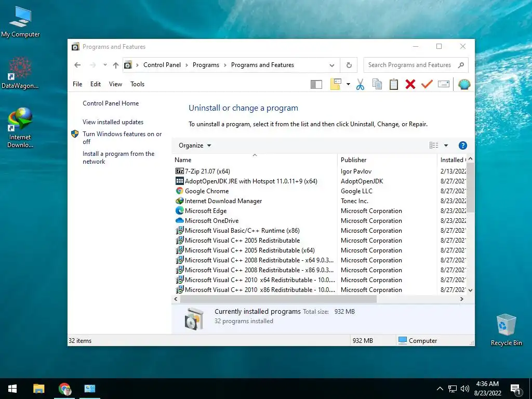Select Visual C++ 2010 x86 Redistributable row

click(x=255, y=290)
